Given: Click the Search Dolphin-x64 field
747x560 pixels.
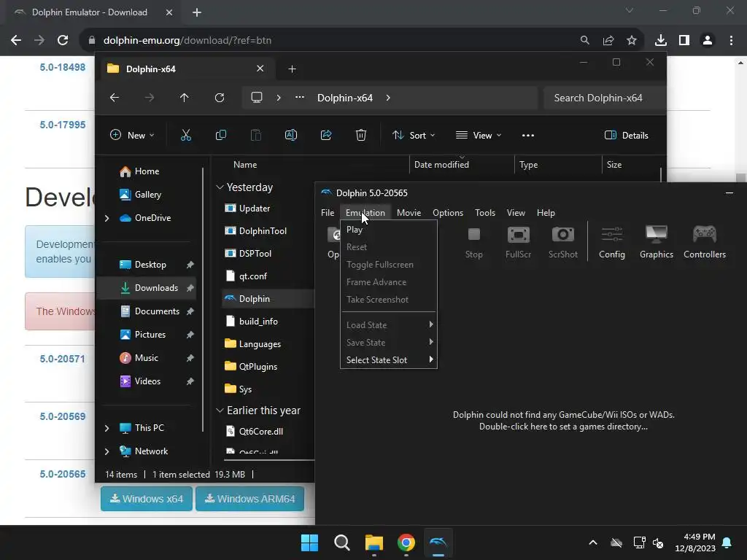Looking at the screenshot, I should [x=604, y=98].
